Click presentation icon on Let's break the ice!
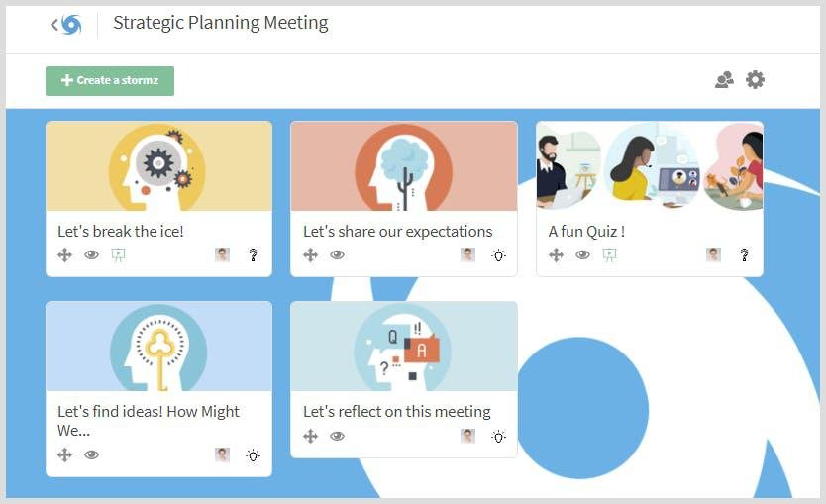Screen dimensions: 826x504 [119, 254]
